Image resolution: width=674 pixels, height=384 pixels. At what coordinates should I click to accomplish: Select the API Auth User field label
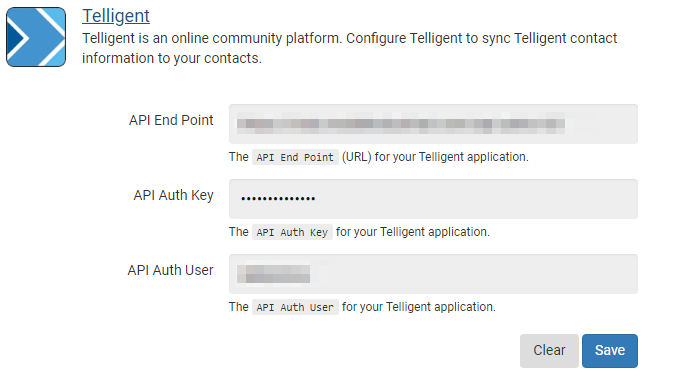click(x=170, y=270)
